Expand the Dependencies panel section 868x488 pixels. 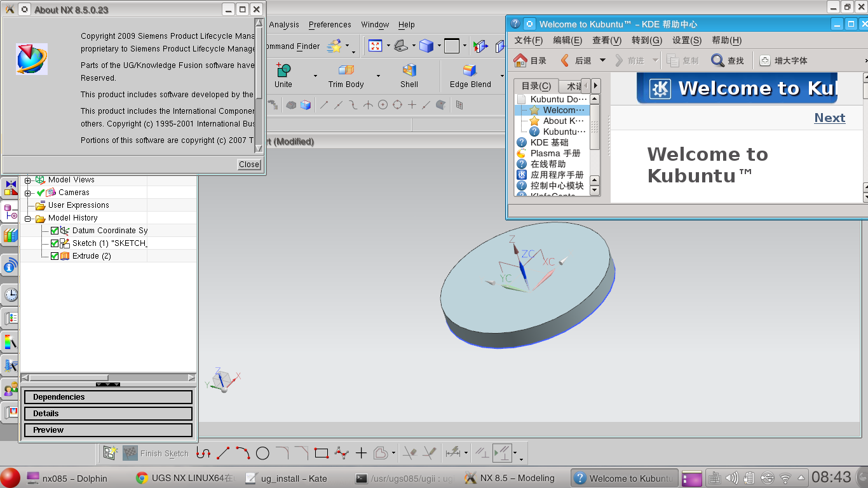tap(108, 397)
